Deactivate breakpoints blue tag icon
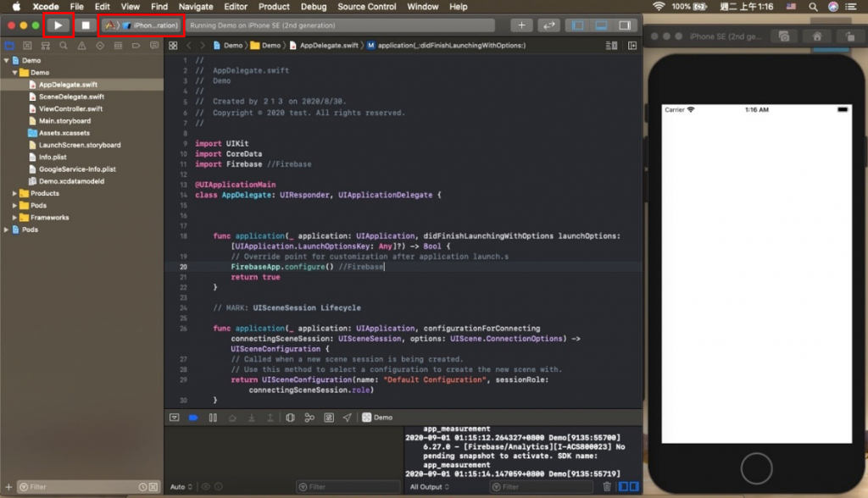The image size is (868, 498). [x=193, y=418]
